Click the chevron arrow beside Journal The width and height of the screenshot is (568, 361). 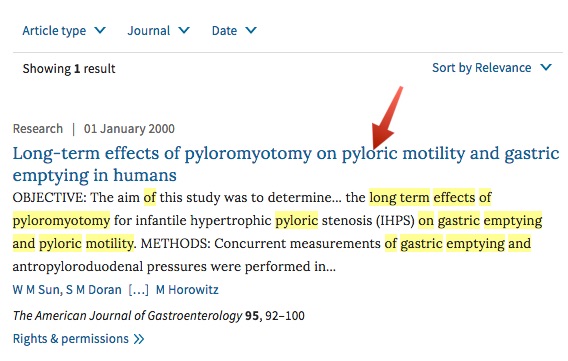tap(184, 30)
